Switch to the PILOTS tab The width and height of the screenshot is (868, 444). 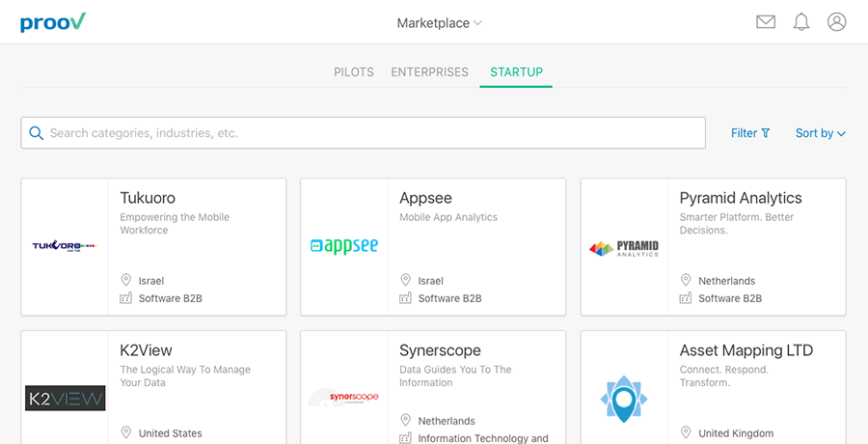354,72
